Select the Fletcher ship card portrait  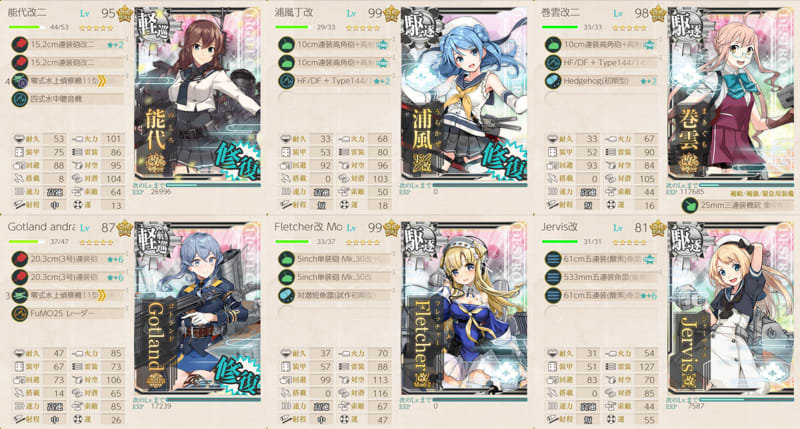coord(464,309)
